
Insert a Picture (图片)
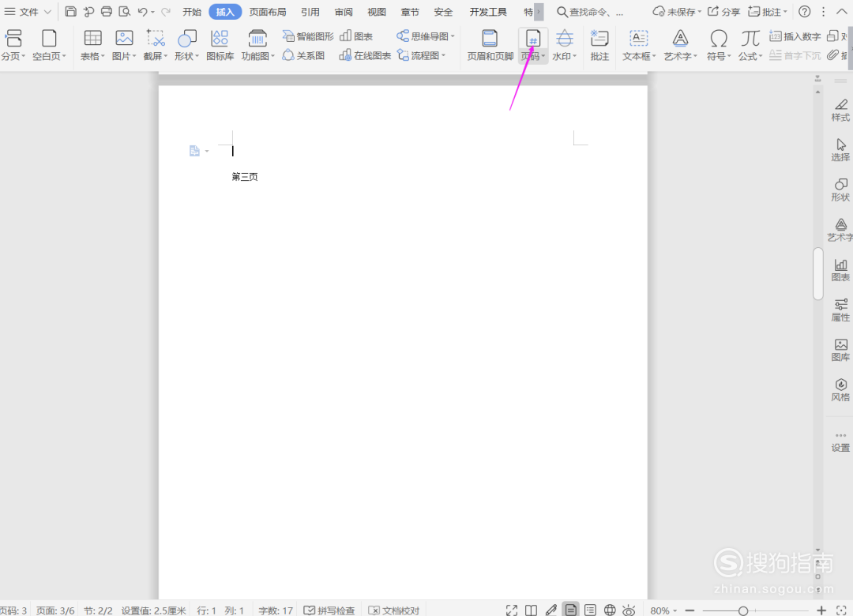[x=124, y=45]
